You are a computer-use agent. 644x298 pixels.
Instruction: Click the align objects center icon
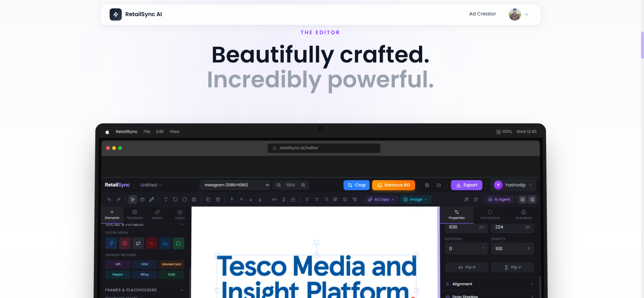(x=345, y=200)
